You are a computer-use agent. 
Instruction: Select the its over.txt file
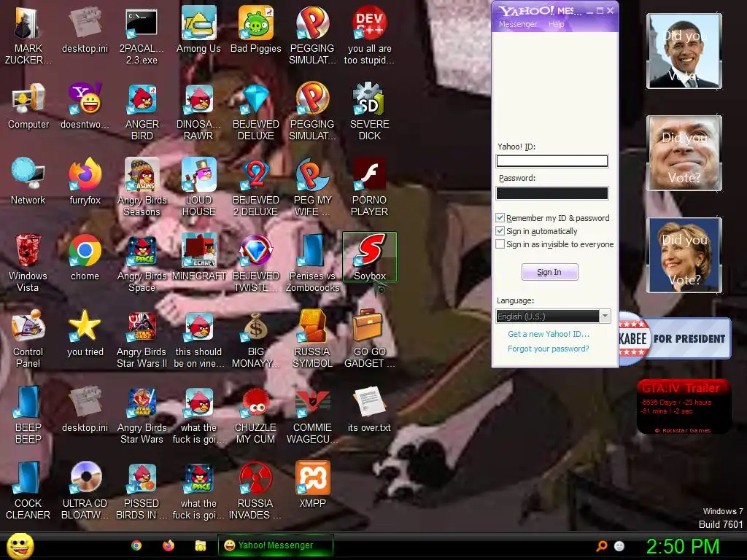(370, 408)
